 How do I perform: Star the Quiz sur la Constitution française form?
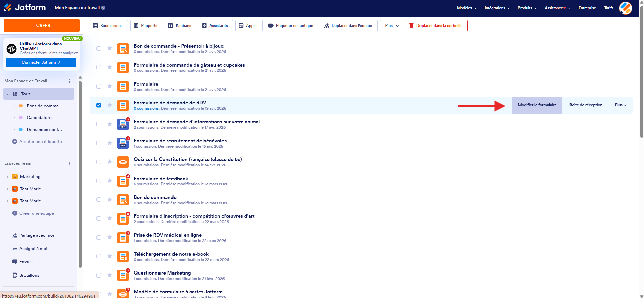110,162
